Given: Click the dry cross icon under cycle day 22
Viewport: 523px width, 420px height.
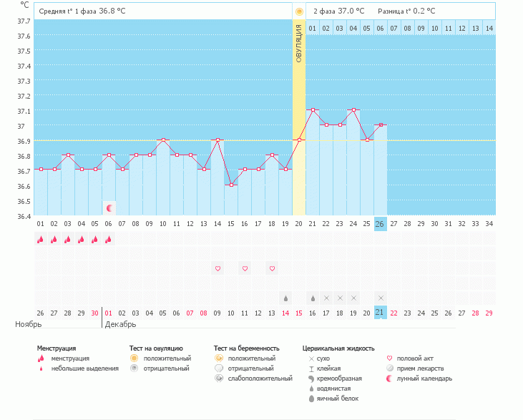Looking at the screenshot, I should (326, 298).
